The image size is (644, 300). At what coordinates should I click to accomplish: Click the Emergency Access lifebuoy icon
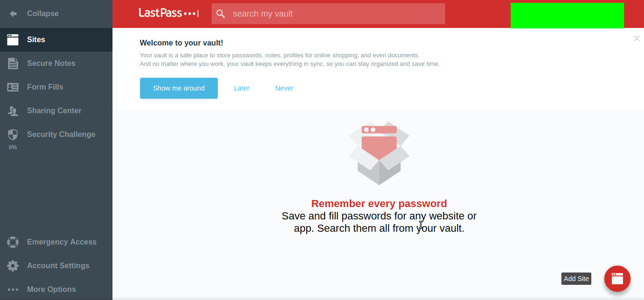coord(13,242)
